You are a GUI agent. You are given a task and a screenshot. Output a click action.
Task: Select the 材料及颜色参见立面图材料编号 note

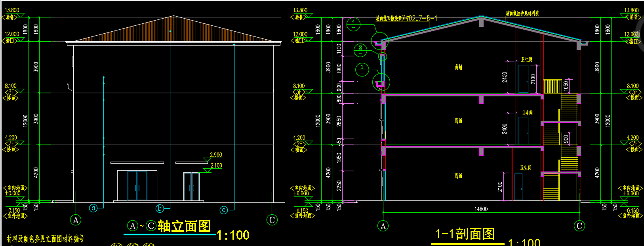46,238
